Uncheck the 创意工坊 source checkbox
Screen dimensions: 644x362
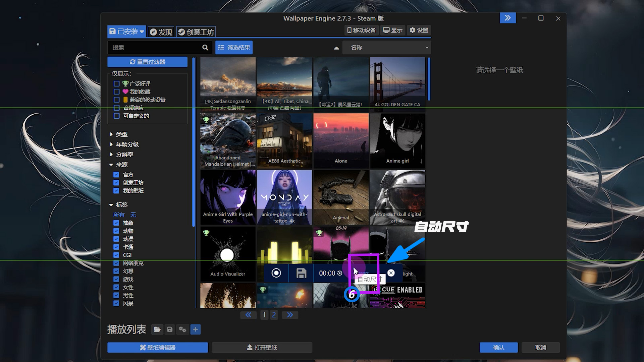116,183
